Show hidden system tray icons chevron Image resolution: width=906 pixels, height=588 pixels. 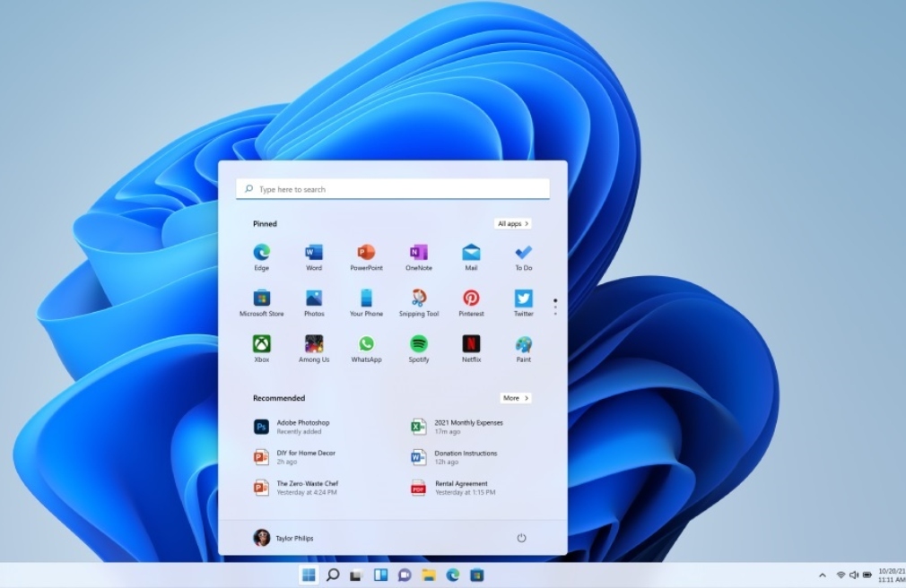pos(823,575)
